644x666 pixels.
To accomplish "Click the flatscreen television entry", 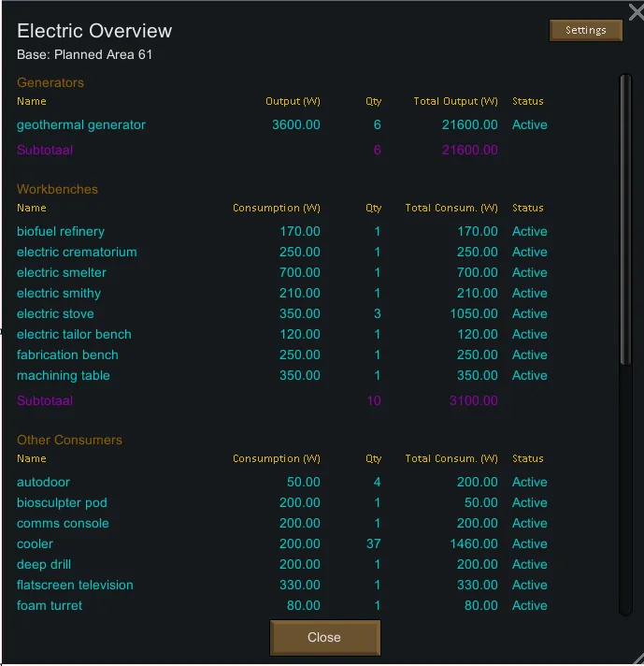I will 75,586.
